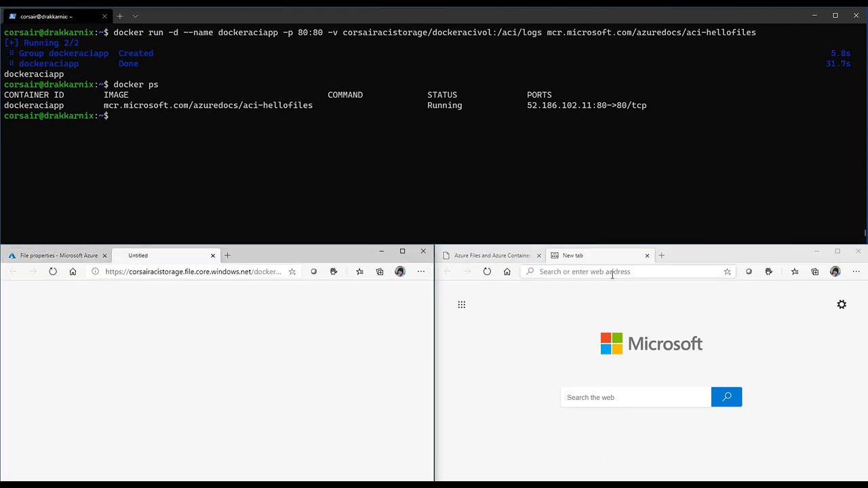Image resolution: width=868 pixels, height=488 pixels.
Task: Click port mapping 52.186.102.11:80->80/tcp in terminal
Action: point(587,105)
